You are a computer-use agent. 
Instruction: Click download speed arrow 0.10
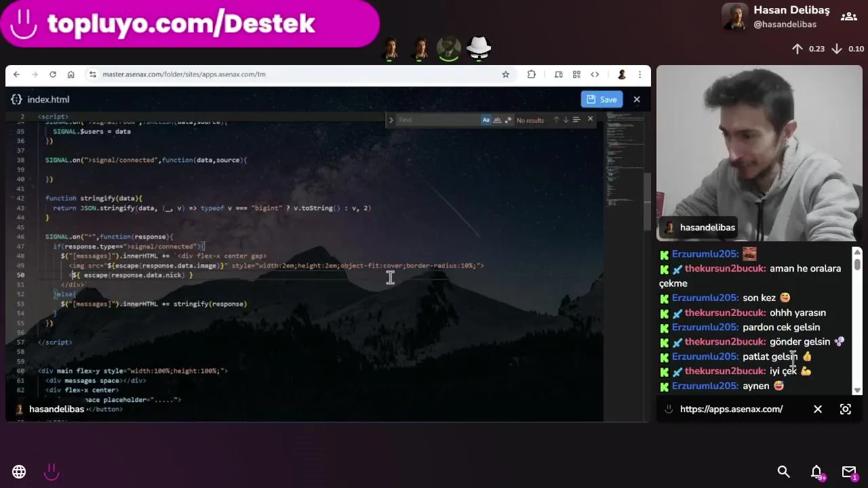[837, 49]
